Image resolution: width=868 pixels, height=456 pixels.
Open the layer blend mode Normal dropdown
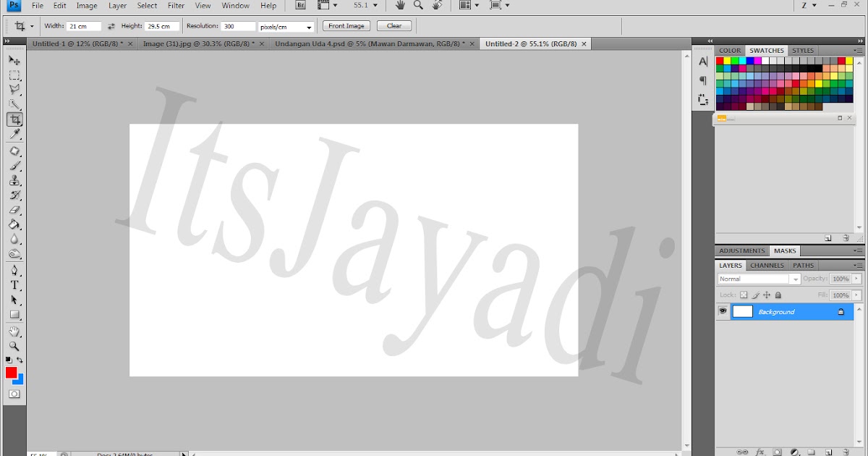pyautogui.click(x=759, y=279)
